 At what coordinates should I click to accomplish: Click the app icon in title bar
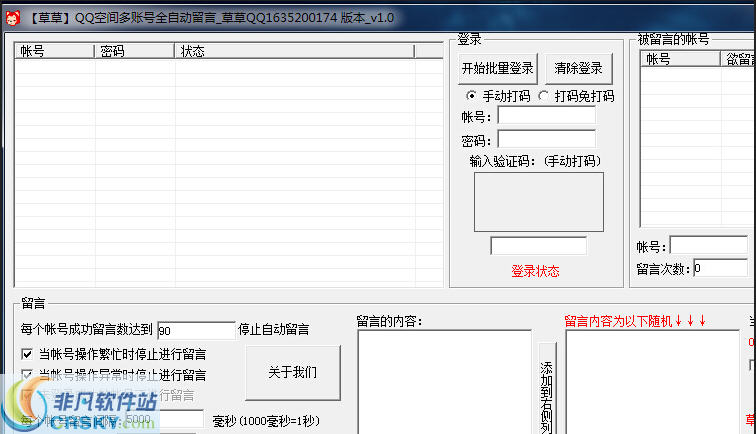pyautogui.click(x=13, y=18)
